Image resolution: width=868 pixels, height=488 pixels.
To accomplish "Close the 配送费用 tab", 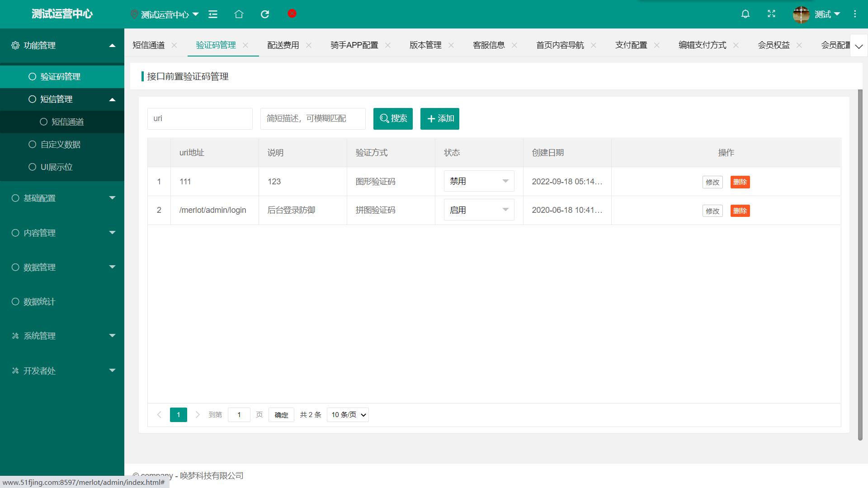I will pyautogui.click(x=309, y=45).
